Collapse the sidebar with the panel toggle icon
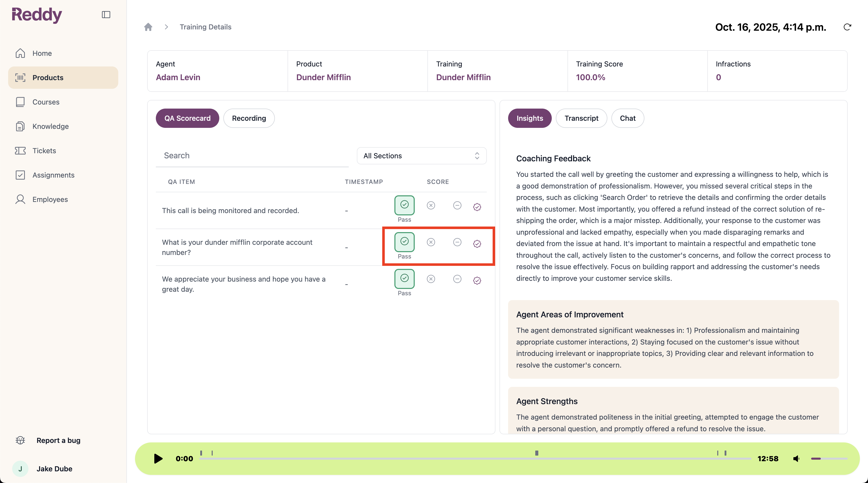The image size is (868, 483). [106, 14]
